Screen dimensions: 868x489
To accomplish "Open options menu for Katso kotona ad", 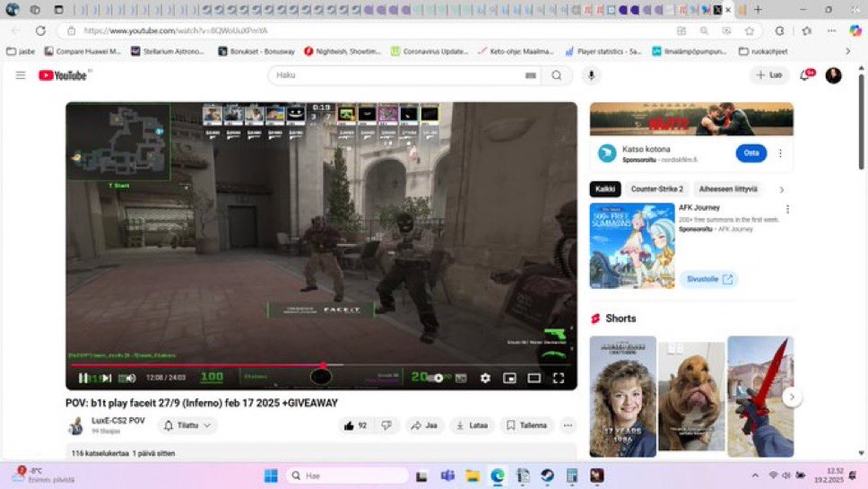I will [x=780, y=153].
